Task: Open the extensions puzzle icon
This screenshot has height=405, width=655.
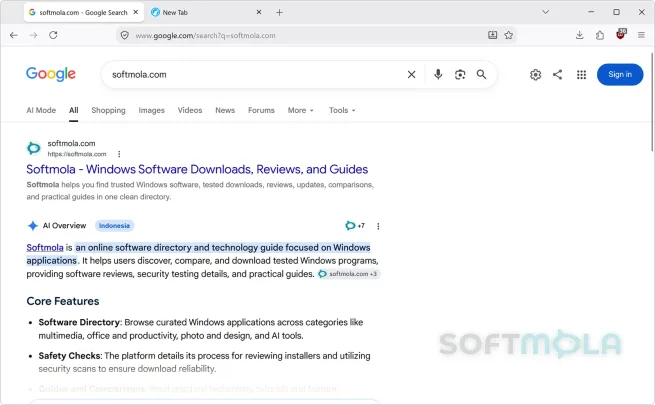Action: (600, 35)
